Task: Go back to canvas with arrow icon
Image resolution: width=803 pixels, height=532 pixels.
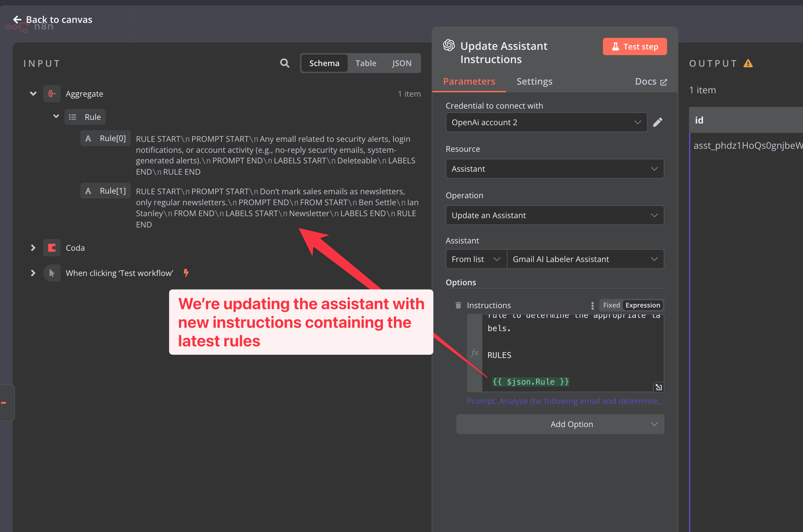Action: pyautogui.click(x=17, y=20)
